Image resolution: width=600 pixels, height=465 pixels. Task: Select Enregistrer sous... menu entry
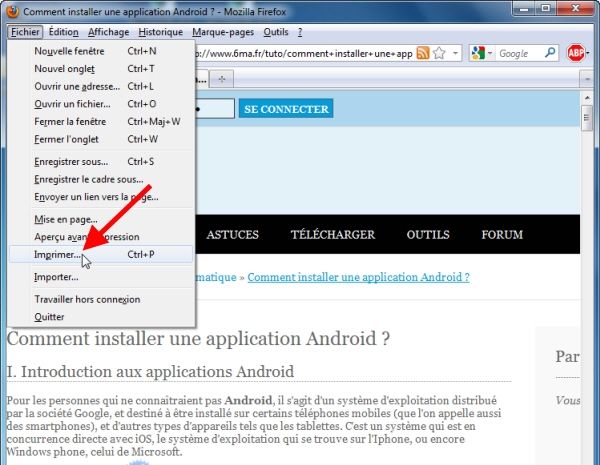tap(71, 161)
